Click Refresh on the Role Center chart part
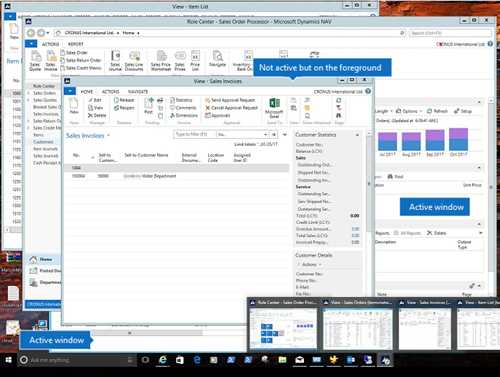Viewport: 500px width, 377px height. coord(437,111)
